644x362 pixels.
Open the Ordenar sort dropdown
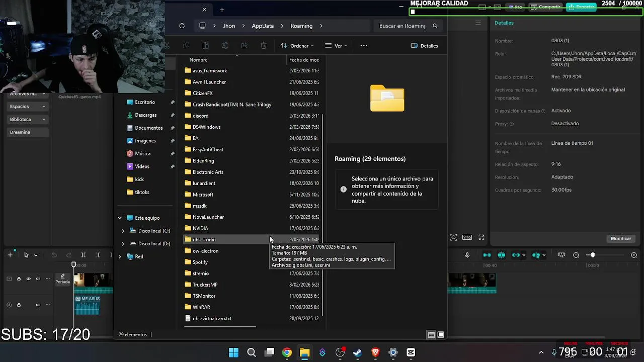(x=297, y=46)
